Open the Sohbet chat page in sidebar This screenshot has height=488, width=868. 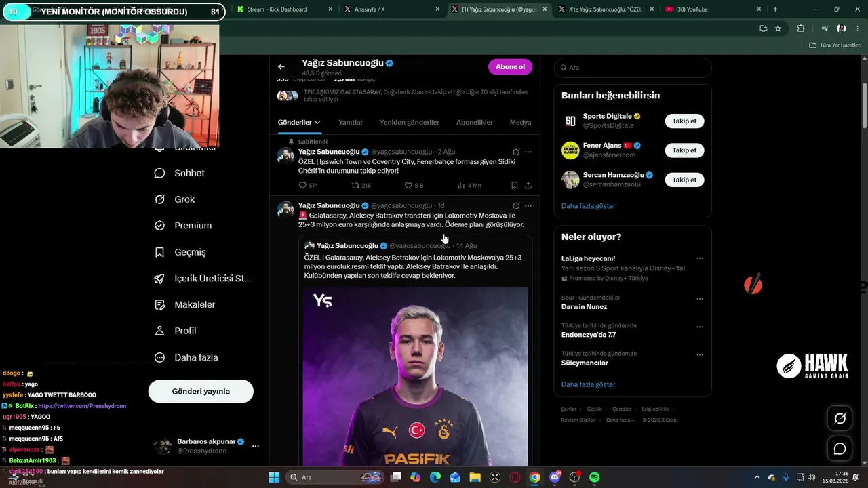[x=180, y=173]
